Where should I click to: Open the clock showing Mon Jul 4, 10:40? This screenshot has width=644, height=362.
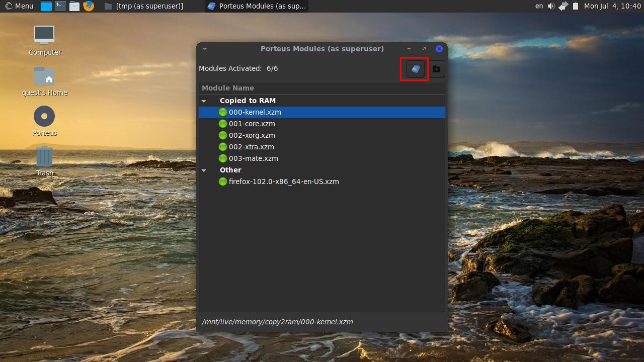[x=612, y=6]
